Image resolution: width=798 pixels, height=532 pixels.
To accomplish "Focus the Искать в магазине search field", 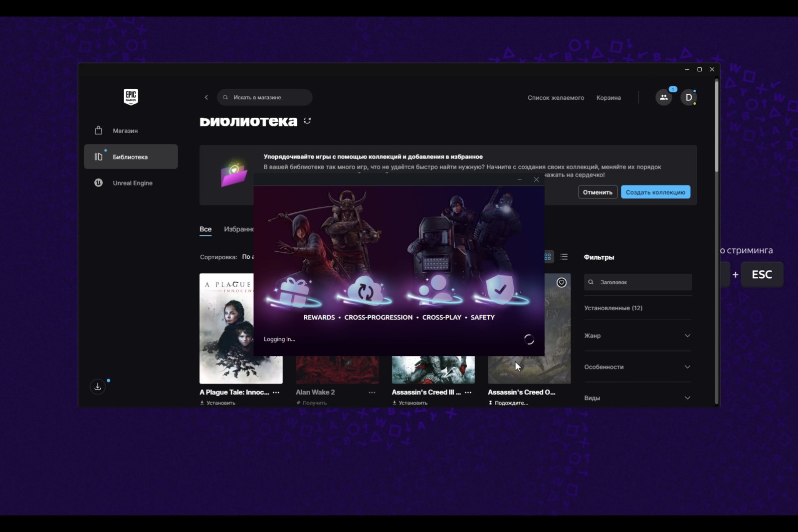I will point(264,97).
